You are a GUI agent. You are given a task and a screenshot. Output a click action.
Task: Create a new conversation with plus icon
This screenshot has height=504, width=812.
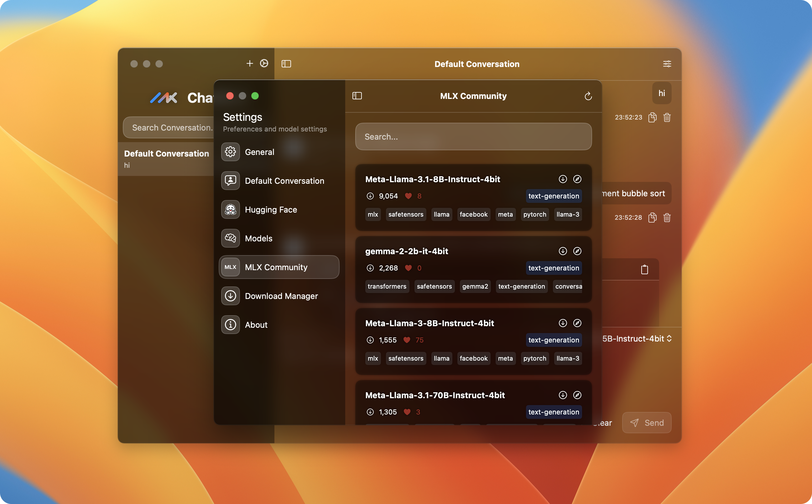tap(249, 63)
